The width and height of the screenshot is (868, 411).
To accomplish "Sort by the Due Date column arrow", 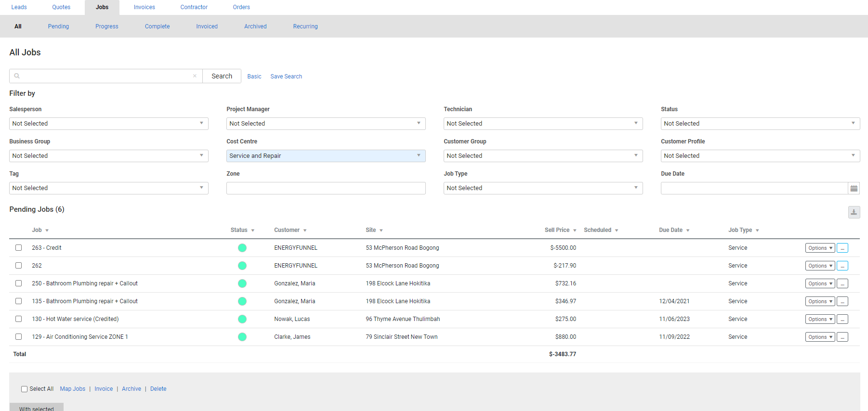I will point(688,231).
